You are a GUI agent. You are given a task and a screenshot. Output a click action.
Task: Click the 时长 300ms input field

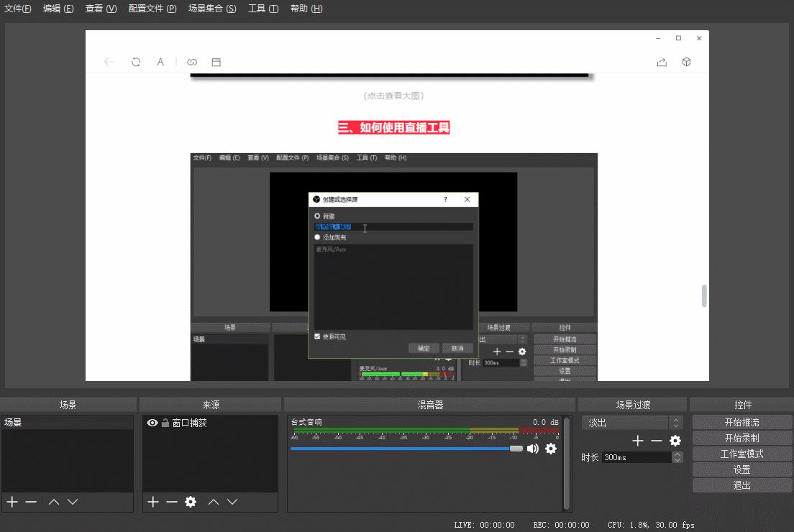(636, 457)
